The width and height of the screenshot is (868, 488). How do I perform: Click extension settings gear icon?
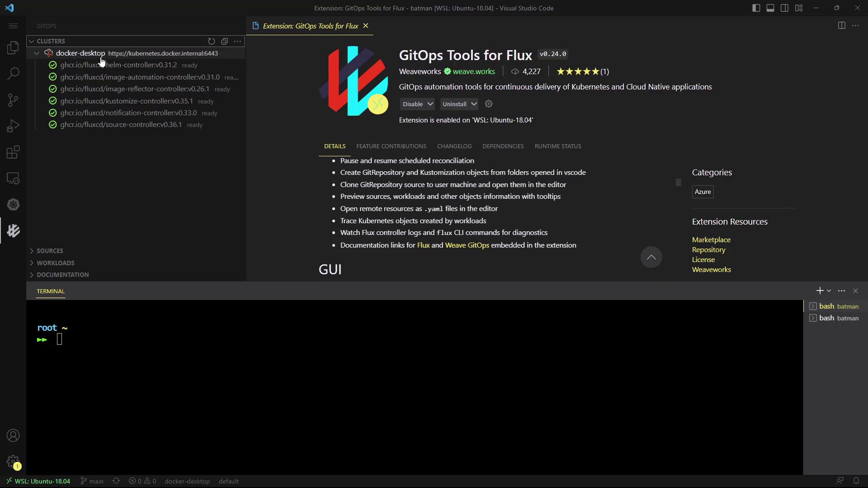tap(488, 104)
